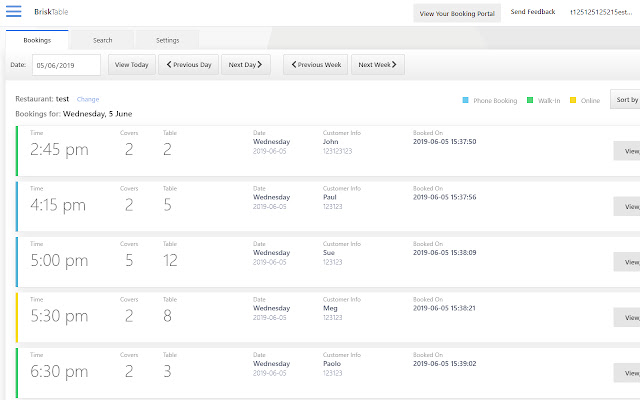This screenshot has height=400, width=640.
Task: Click the yellow Online legend swatch
Action: (573, 100)
